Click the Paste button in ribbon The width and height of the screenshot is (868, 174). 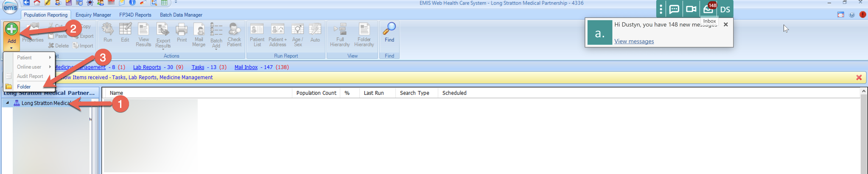[x=58, y=36]
